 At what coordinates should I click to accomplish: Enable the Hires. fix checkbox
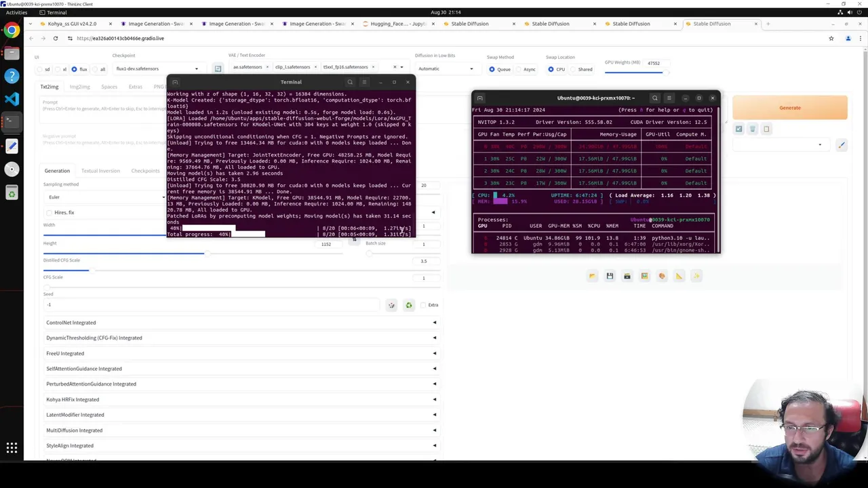click(x=49, y=213)
